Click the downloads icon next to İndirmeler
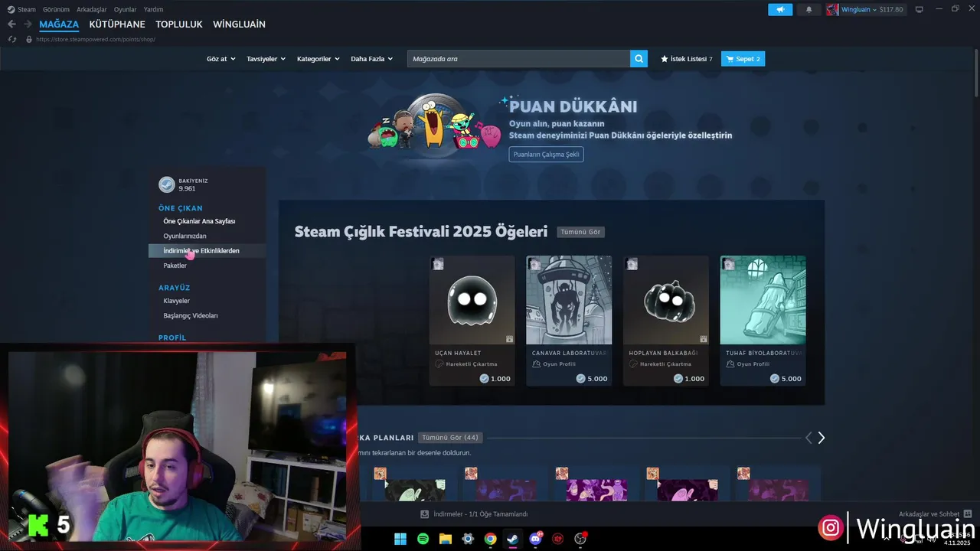The height and width of the screenshot is (551, 980). coord(425,514)
